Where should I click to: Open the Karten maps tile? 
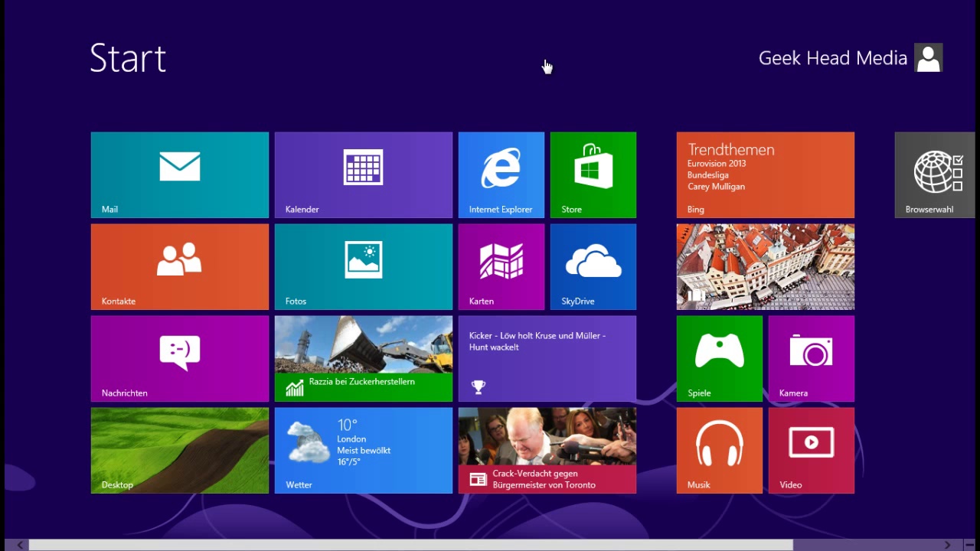coord(501,267)
